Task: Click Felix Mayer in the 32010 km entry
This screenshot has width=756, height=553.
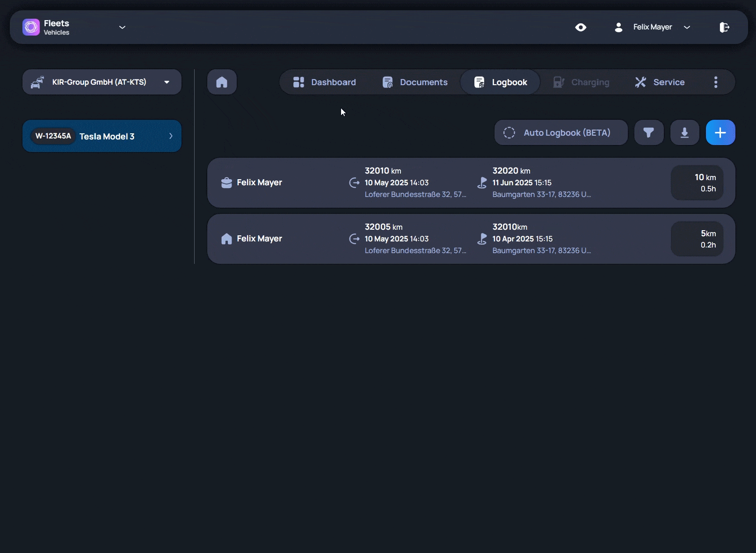Action: [x=259, y=182]
